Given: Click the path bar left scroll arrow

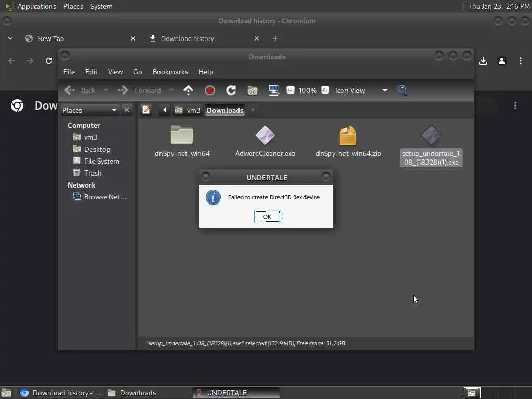Looking at the screenshot, I should point(165,110).
